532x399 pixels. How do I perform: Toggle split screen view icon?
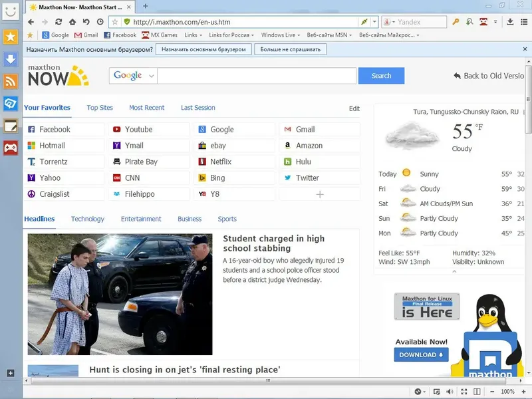point(477,392)
